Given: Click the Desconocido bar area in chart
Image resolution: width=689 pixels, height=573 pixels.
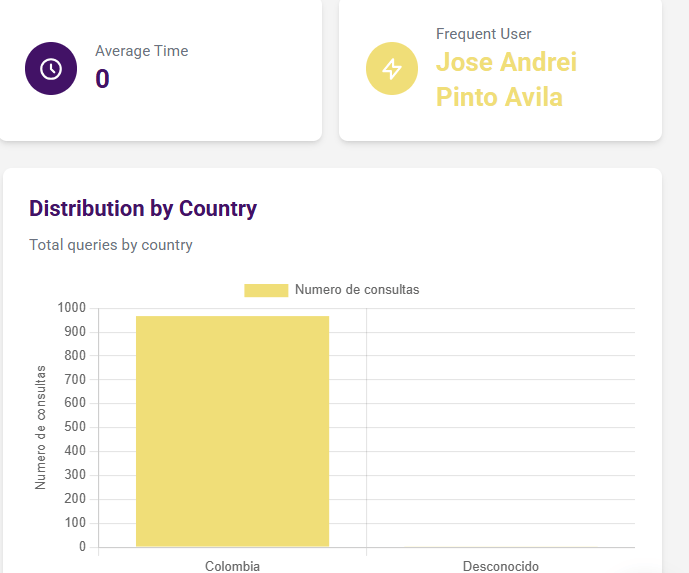Looking at the screenshot, I should coord(500,545).
